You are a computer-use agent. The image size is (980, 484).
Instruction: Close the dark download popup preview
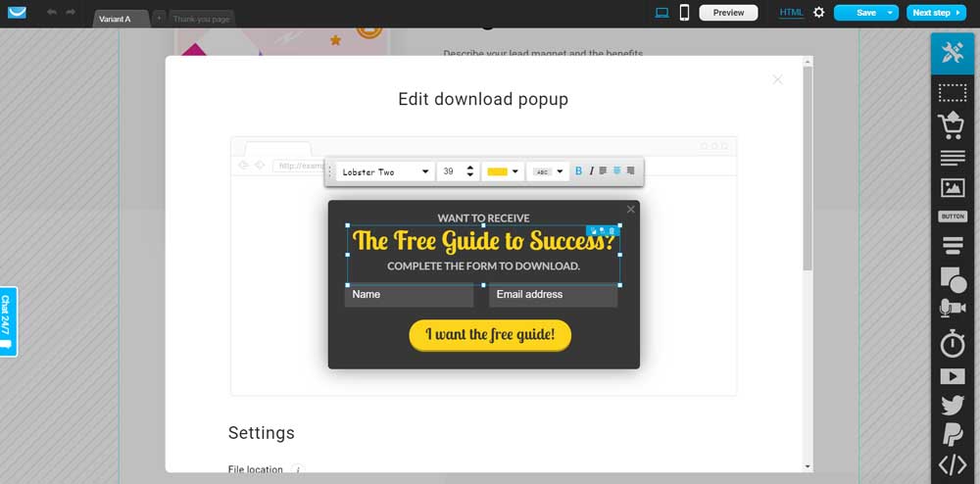pyautogui.click(x=630, y=210)
